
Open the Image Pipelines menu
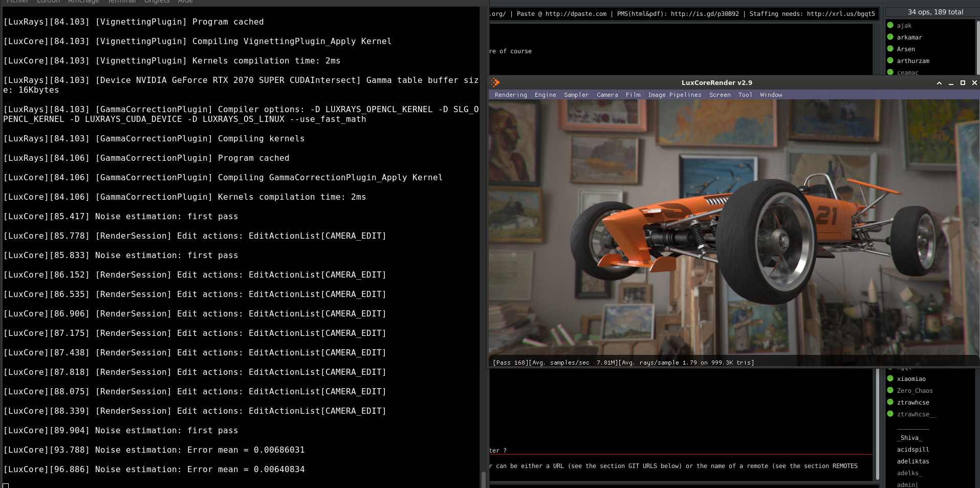(674, 95)
